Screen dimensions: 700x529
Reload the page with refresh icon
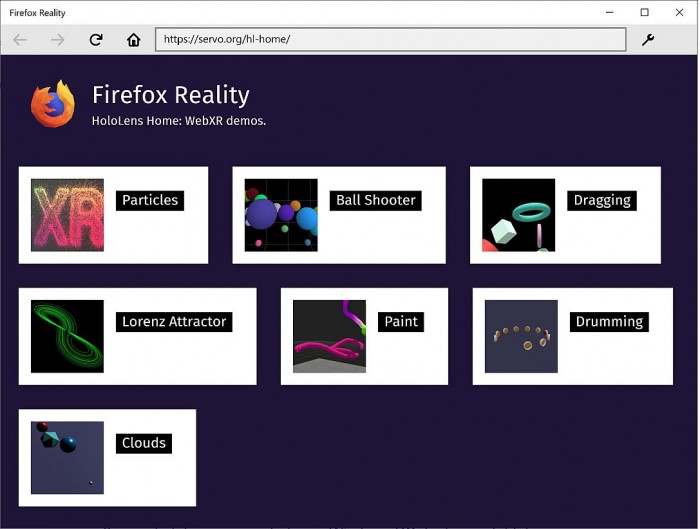point(96,40)
